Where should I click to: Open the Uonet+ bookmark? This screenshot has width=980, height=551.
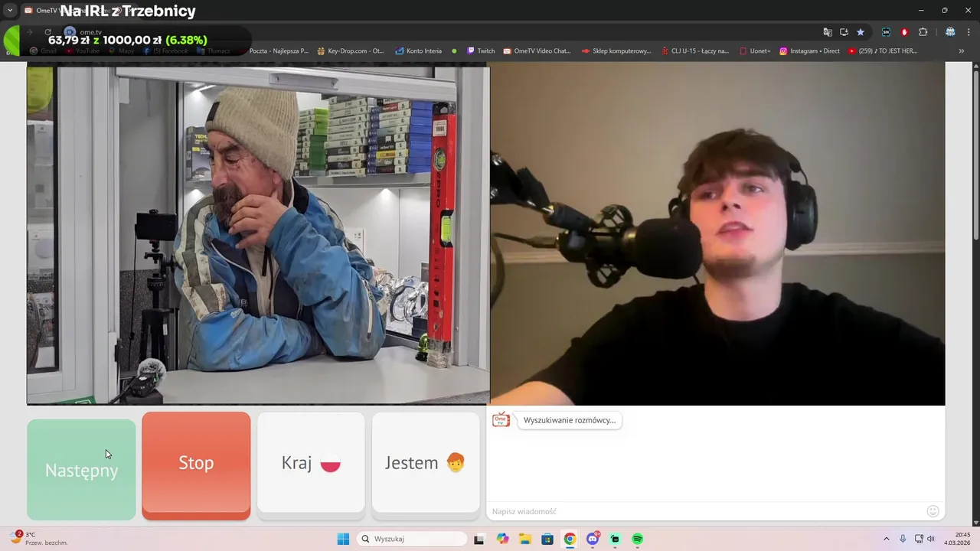[755, 51]
